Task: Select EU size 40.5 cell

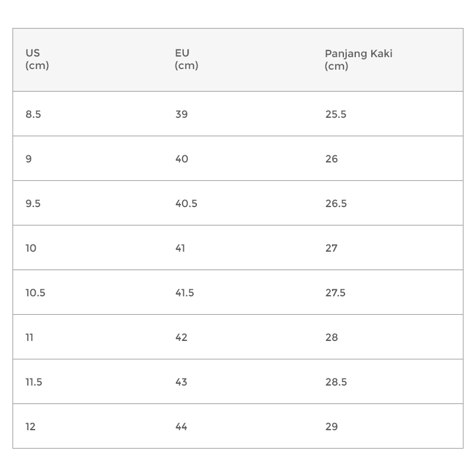Action: tap(186, 203)
